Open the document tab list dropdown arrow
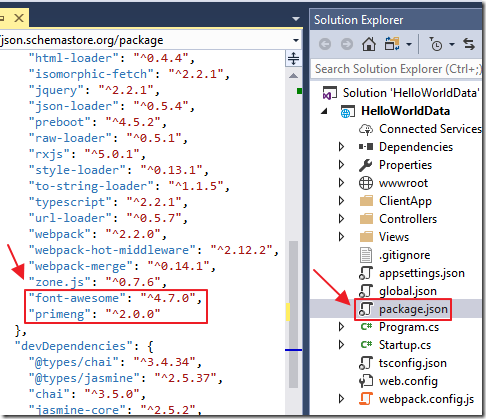Screen dimensions: 486x419 pyautogui.click(x=296, y=19)
